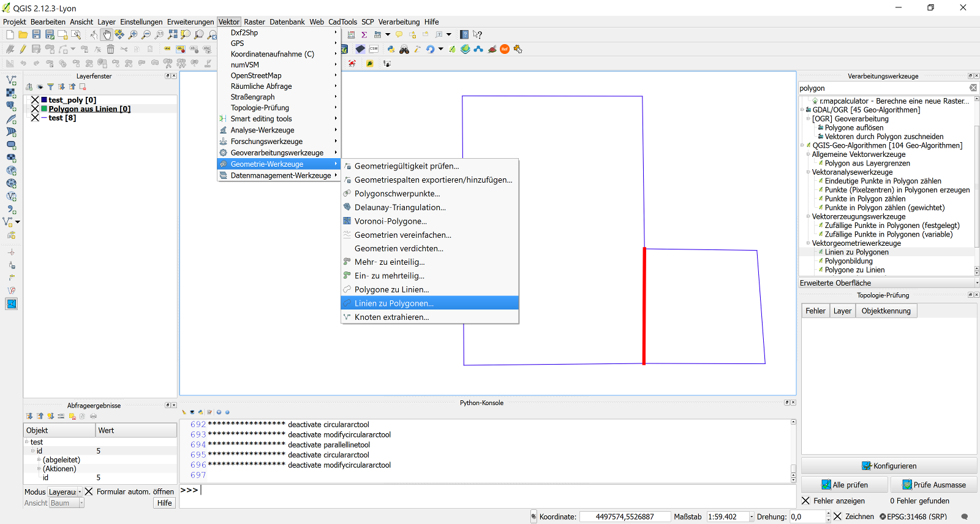Clear the polygon search field with X icon
This screenshot has width=980, height=524.
[x=973, y=88]
